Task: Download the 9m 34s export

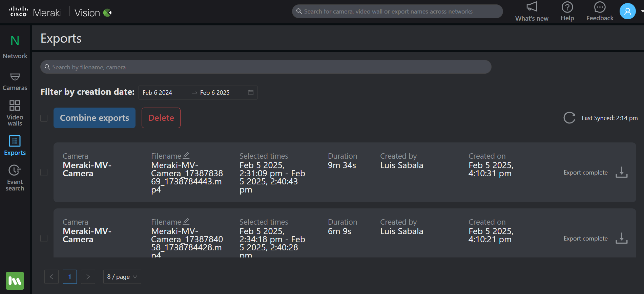Action: (621, 172)
